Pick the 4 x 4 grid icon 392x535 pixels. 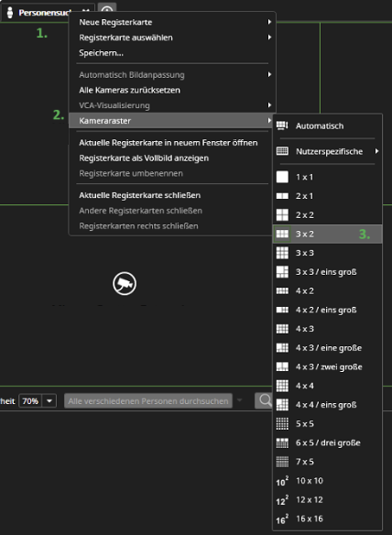coord(282,386)
